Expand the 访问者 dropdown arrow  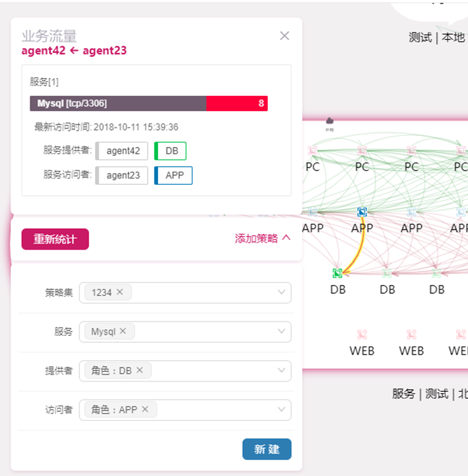[281, 410]
